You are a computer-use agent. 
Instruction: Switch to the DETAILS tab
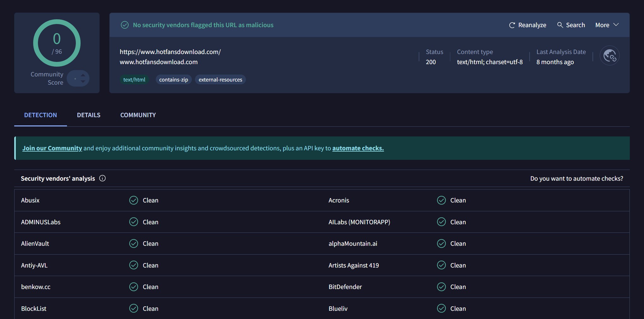[x=88, y=115]
